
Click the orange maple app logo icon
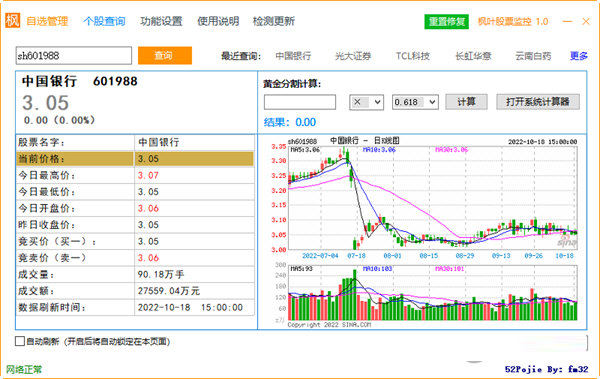click(x=12, y=21)
